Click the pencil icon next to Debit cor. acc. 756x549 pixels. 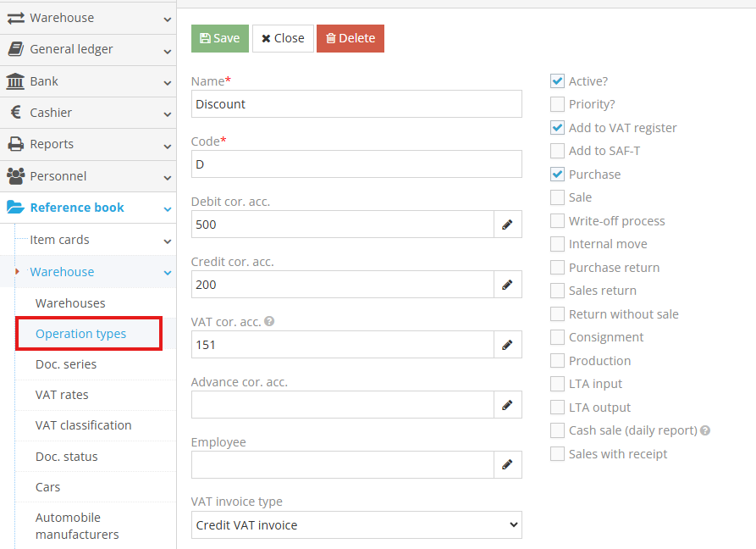point(507,225)
